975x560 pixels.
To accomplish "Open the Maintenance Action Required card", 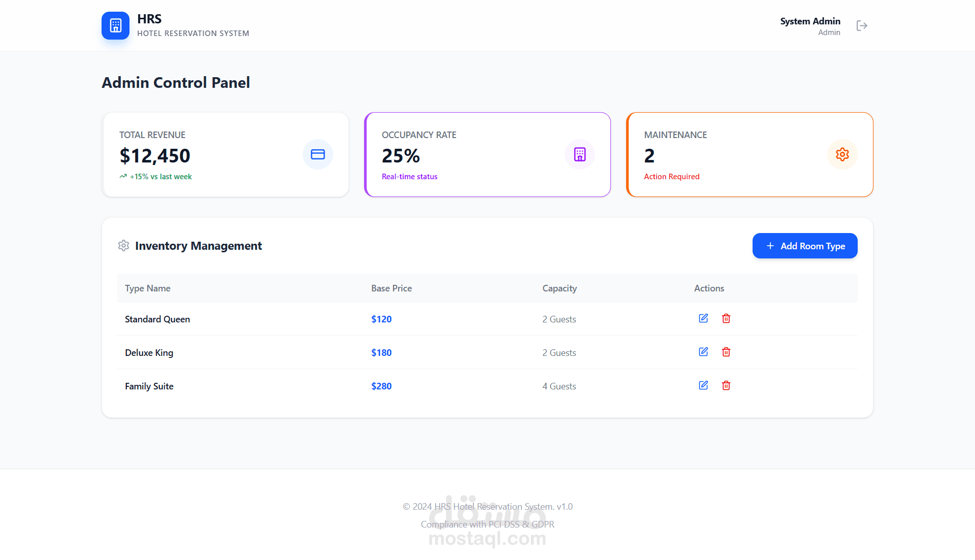I will pos(750,155).
